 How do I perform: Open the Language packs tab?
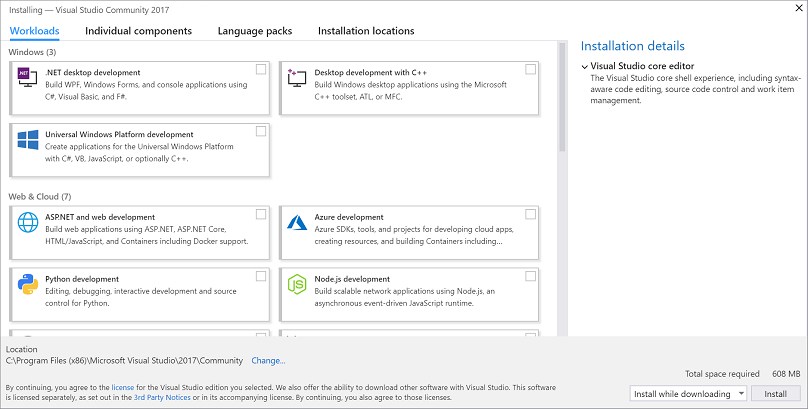pos(255,31)
